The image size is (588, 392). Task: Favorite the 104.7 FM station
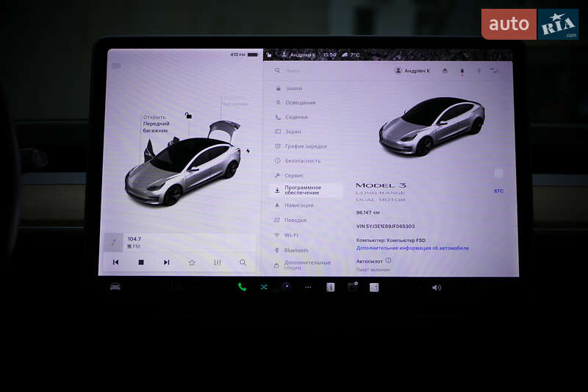tap(192, 263)
